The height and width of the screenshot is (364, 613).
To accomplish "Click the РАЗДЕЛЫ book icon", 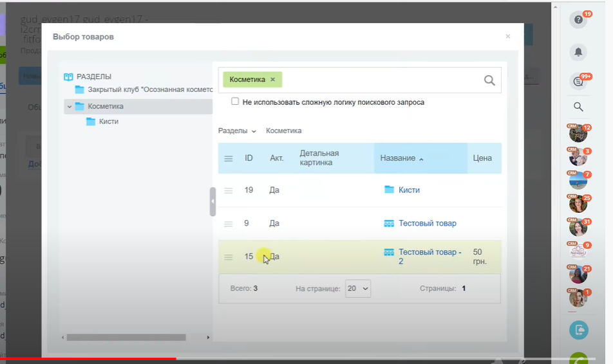I will pyautogui.click(x=68, y=77).
